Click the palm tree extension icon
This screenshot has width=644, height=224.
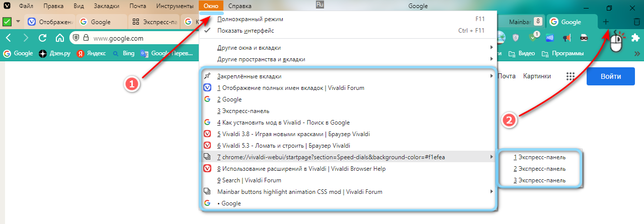501,38
